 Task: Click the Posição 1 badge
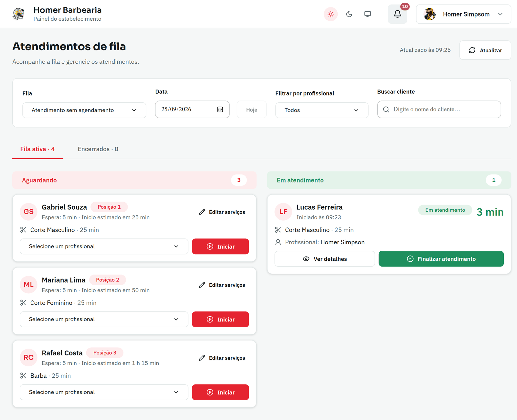pos(109,207)
